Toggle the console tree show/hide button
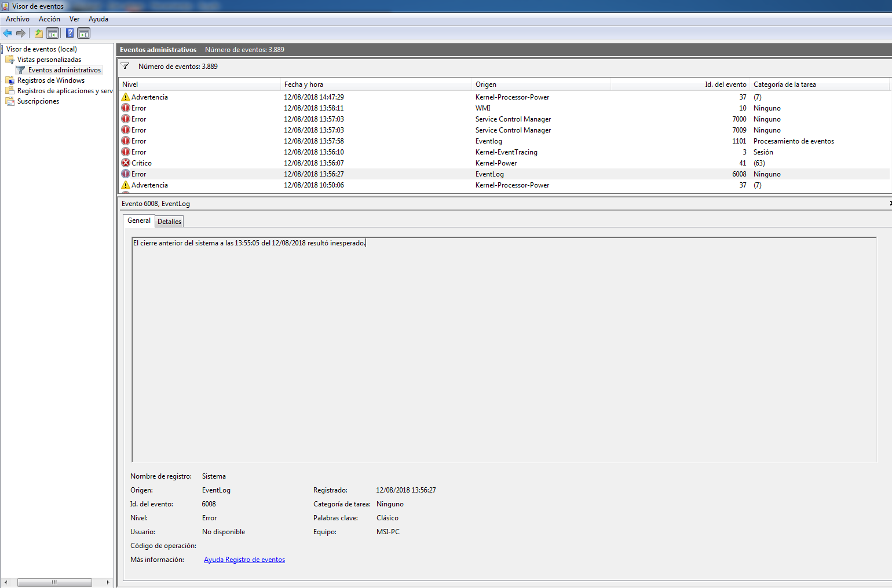 pos(53,33)
